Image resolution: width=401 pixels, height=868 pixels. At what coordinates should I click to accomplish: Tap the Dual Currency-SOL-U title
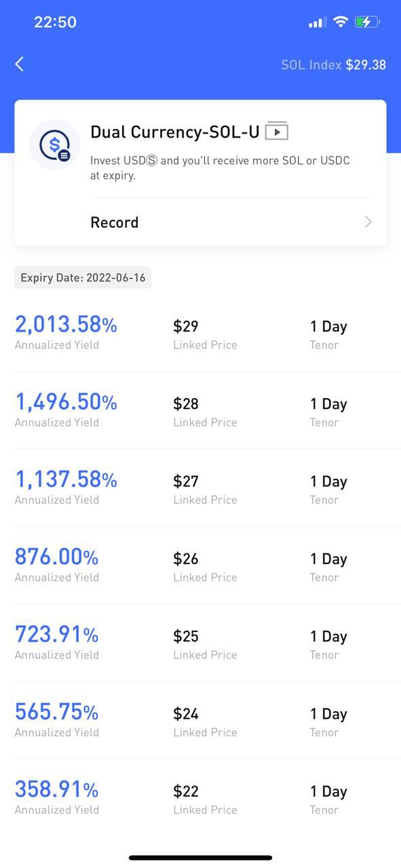tap(175, 132)
